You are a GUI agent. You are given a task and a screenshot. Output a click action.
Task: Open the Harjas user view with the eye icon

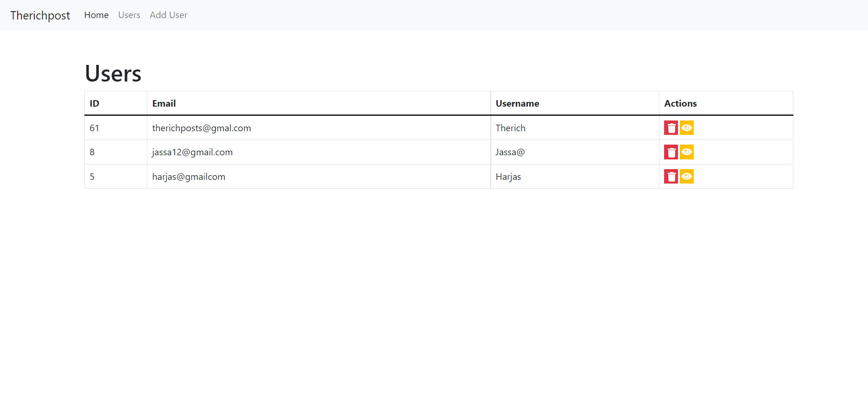click(686, 177)
